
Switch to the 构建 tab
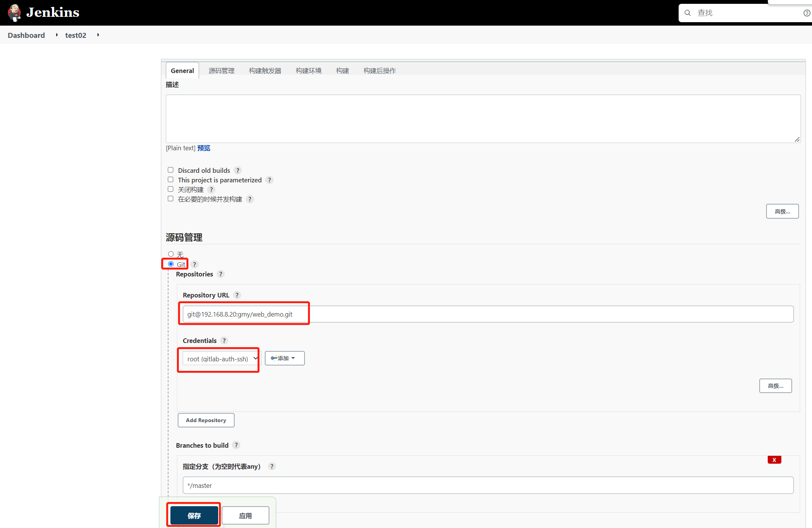pos(343,71)
